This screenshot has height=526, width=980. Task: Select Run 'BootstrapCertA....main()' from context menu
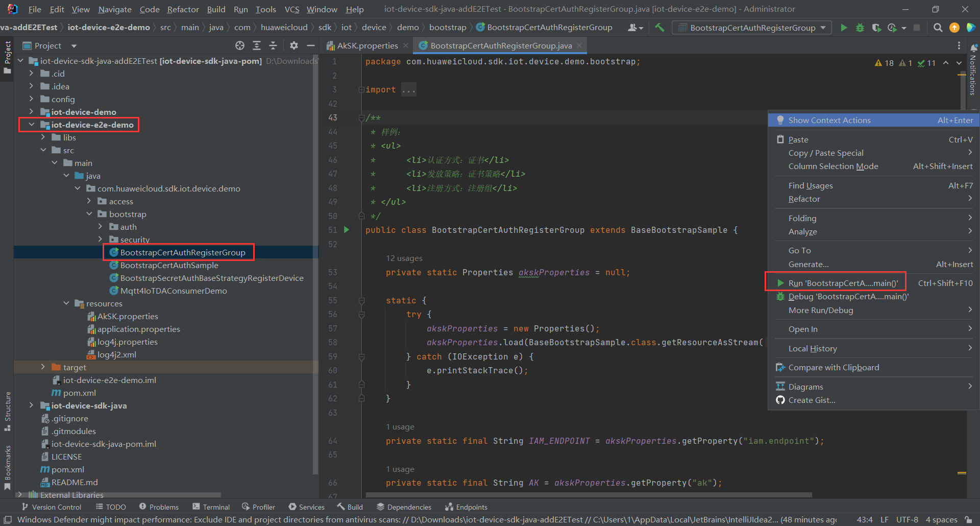[873, 283]
